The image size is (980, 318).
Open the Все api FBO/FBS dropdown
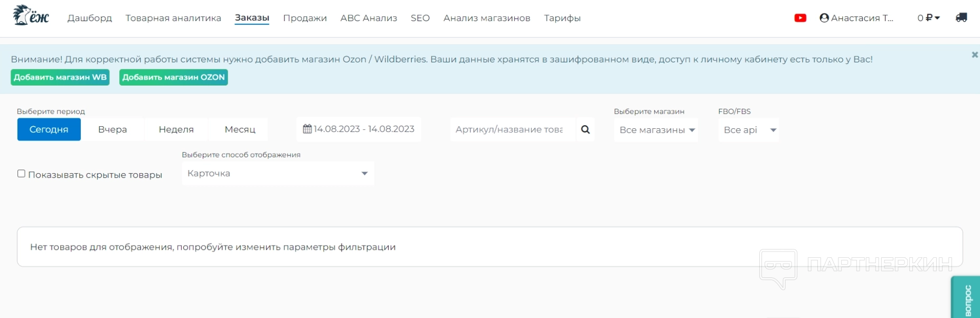pyautogui.click(x=749, y=130)
